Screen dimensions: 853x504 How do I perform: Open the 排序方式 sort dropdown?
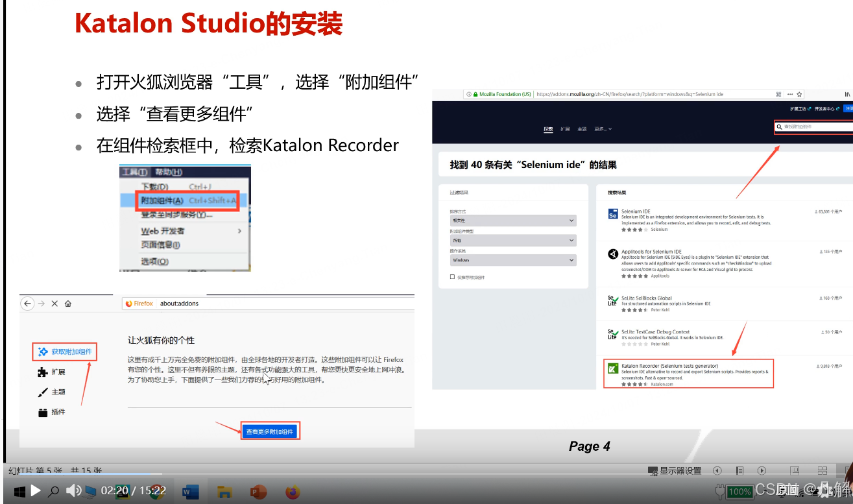(512, 221)
